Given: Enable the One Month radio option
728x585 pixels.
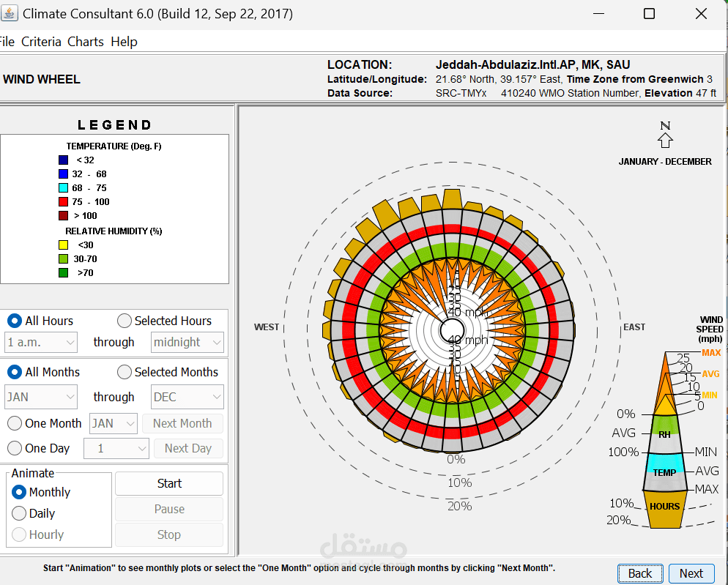Looking at the screenshot, I should 15,423.
